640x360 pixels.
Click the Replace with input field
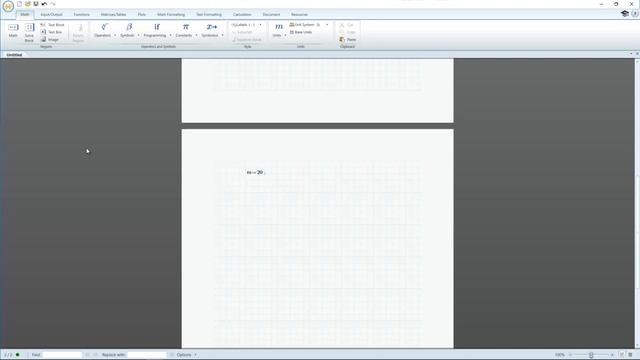coord(147,355)
